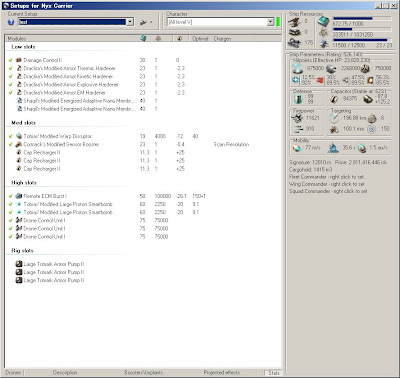Image resolution: width=400 pixels, height=378 pixels.
Task: Click the powergrid resource icon in Ship Resources
Action: (323, 33)
